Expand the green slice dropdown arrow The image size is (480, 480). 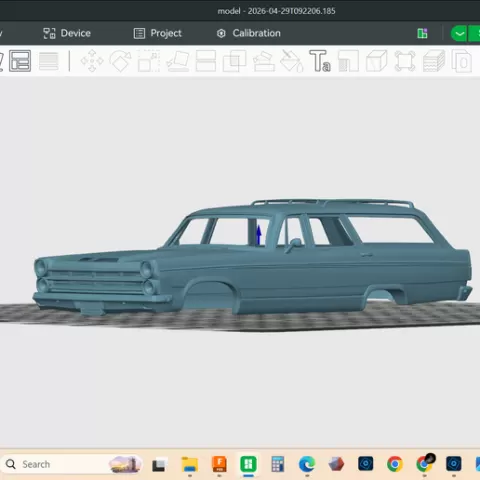459,33
